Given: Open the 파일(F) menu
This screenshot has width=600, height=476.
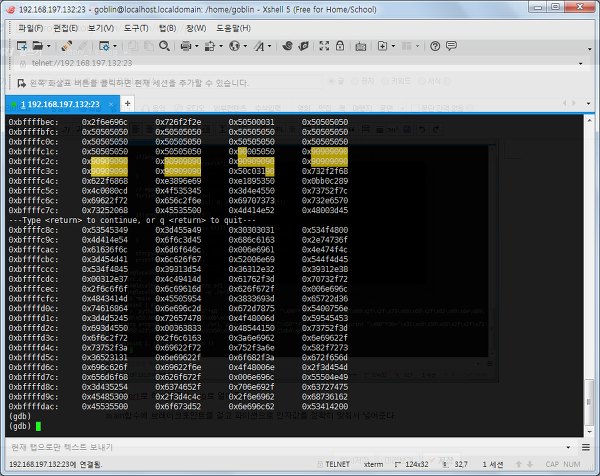Looking at the screenshot, I should pos(31,28).
